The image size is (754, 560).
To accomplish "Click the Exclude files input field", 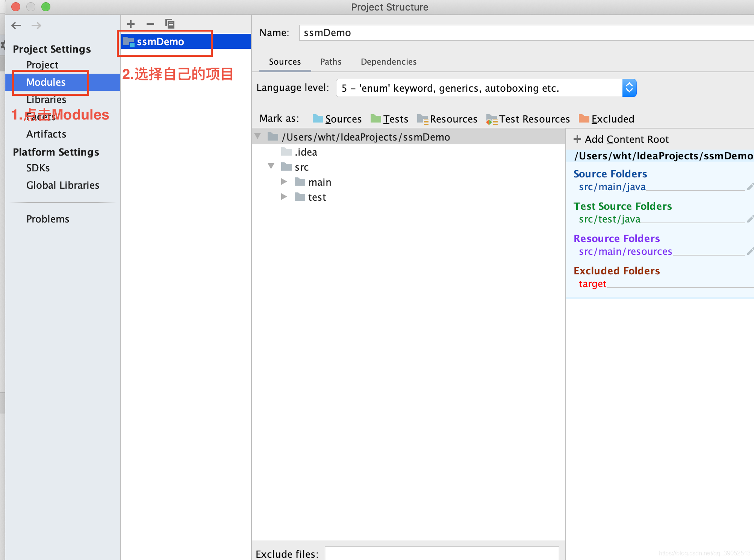I will pos(442,553).
